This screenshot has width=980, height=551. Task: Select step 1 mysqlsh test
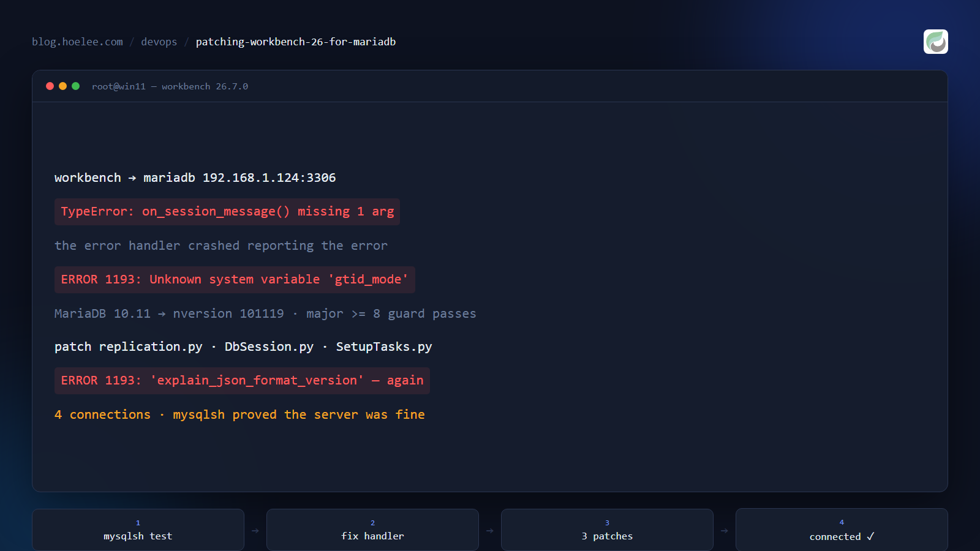(138, 530)
